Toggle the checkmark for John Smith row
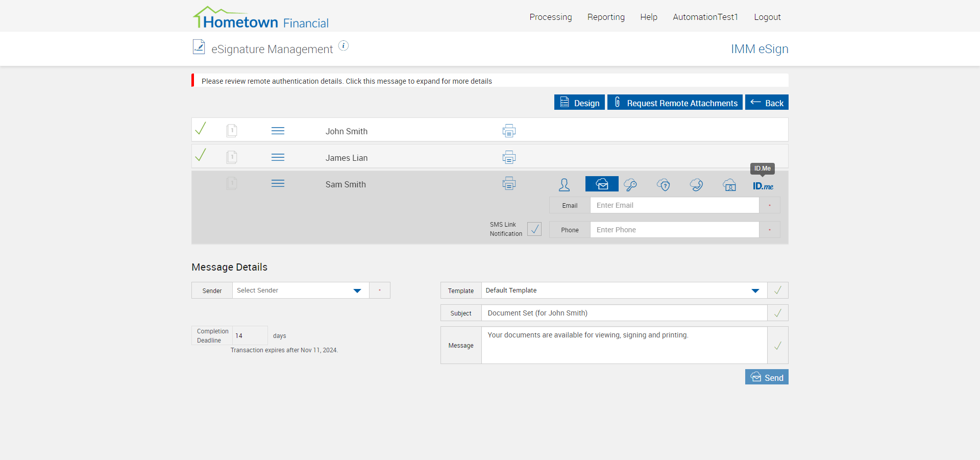The image size is (980, 460). point(201,129)
